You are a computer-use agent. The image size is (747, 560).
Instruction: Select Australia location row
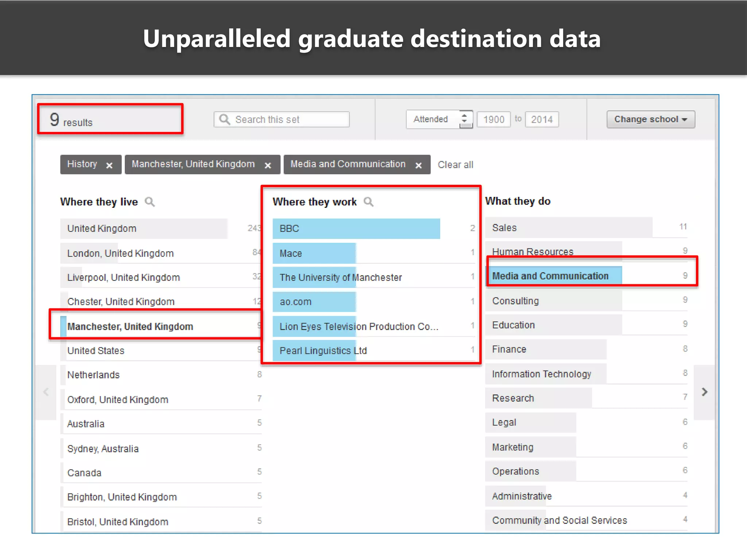(161, 424)
